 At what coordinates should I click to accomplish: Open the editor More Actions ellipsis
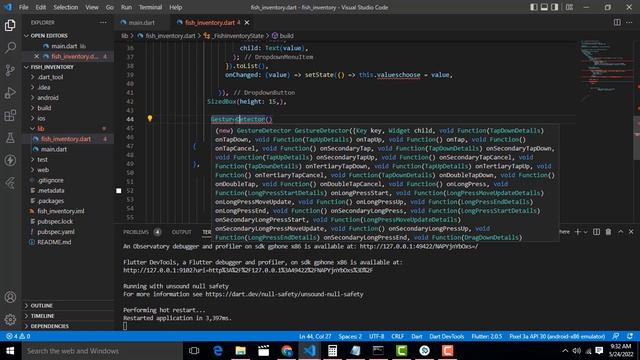629,22
